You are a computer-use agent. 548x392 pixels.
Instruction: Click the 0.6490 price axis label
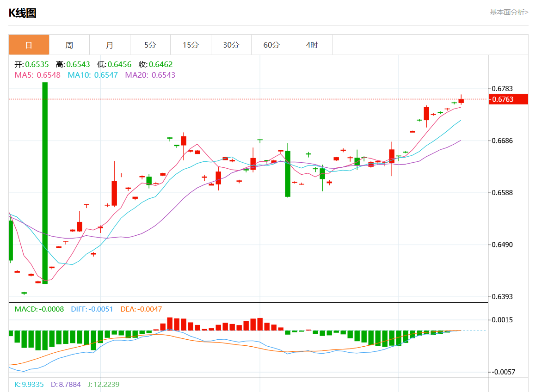pos(502,245)
